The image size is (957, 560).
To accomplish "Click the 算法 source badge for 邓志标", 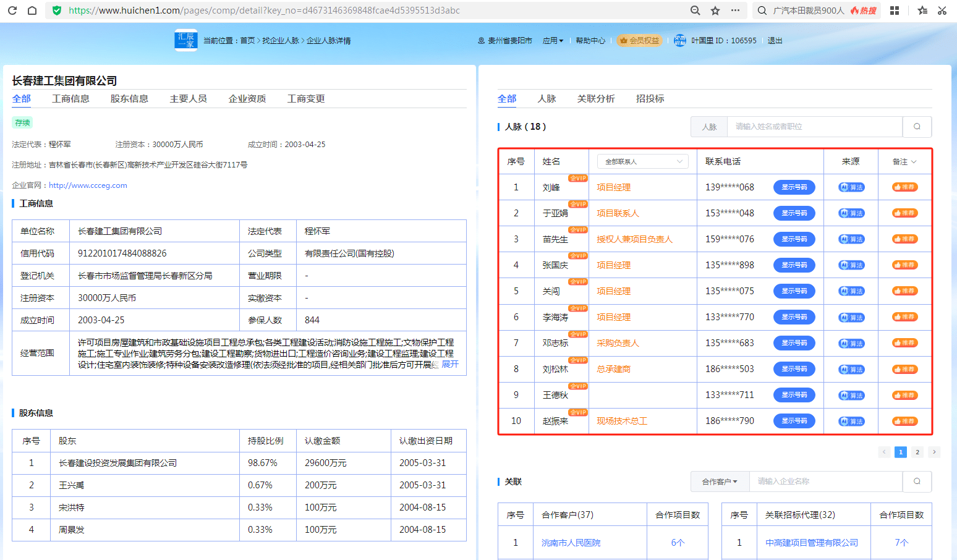I will click(x=851, y=344).
